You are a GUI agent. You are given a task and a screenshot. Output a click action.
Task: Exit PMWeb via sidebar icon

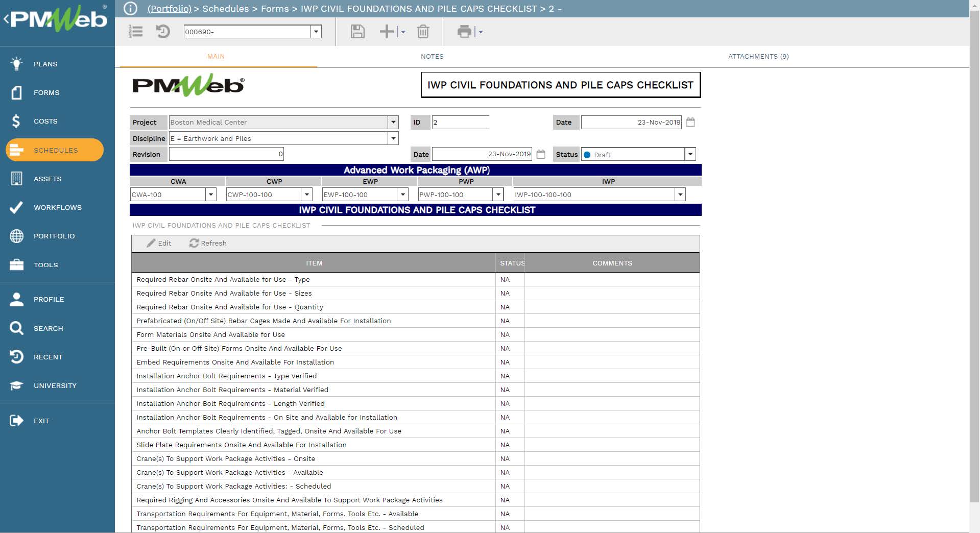41,421
